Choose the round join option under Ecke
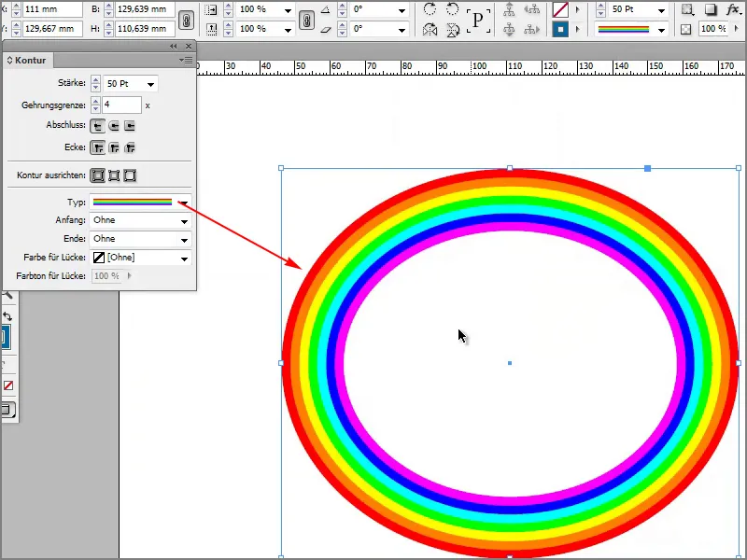 (x=114, y=147)
